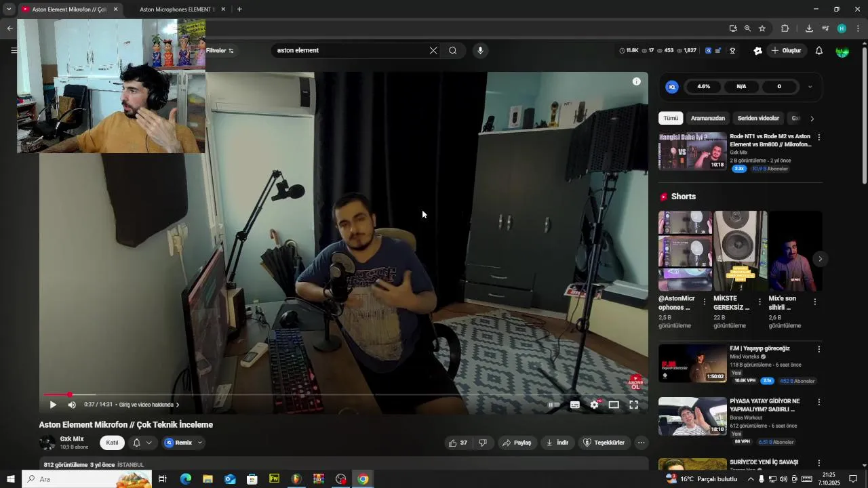Viewport: 868px width, 488px height.
Task: Open the player settings gear
Action: 595,405
